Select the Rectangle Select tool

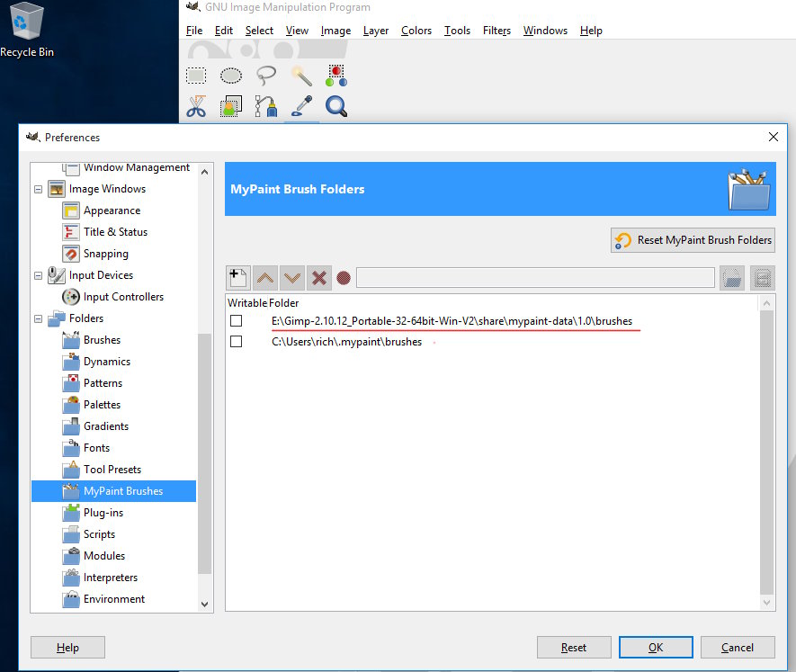(196, 76)
